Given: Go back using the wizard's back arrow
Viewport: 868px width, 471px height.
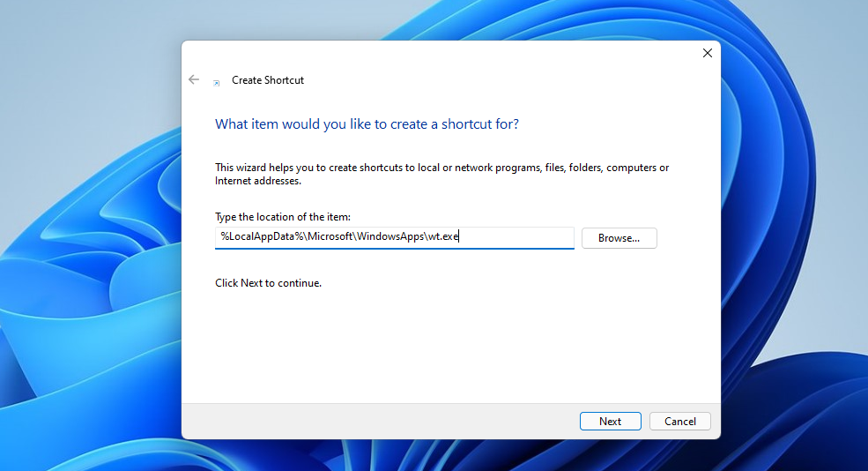Looking at the screenshot, I should pos(194,79).
